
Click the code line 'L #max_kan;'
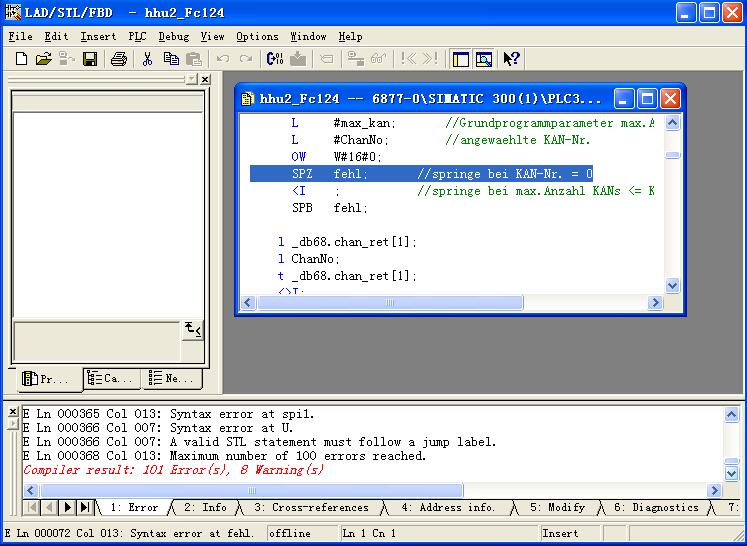(343, 123)
